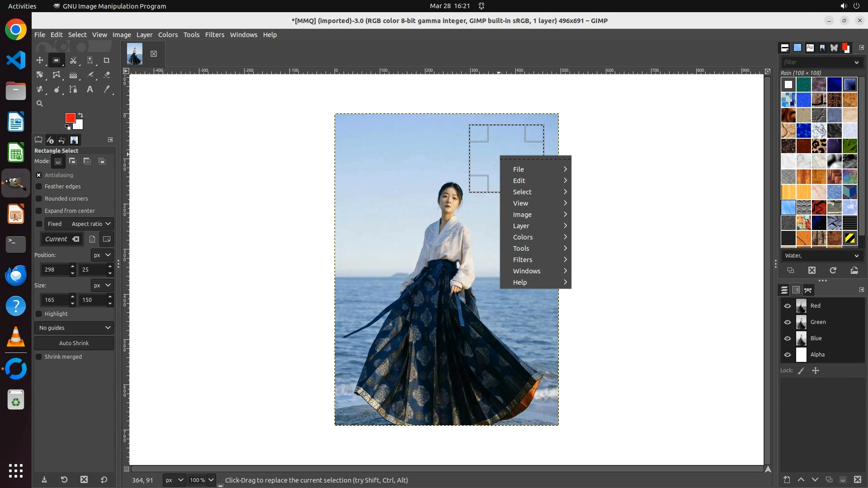Select the Text tool
The height and width of the screenshot is (488, 868).
pyautogui.click(x=90, y=89)
